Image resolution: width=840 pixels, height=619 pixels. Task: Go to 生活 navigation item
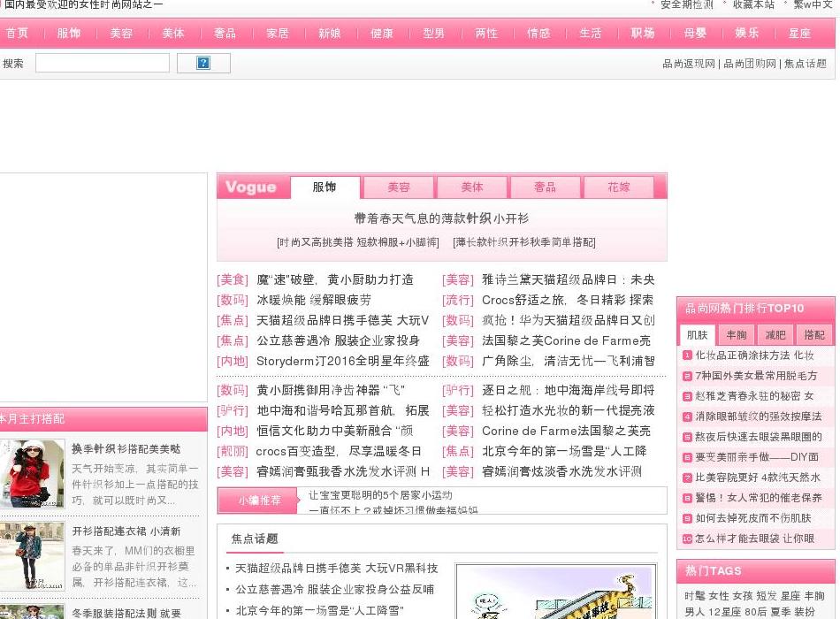(591, 34)
